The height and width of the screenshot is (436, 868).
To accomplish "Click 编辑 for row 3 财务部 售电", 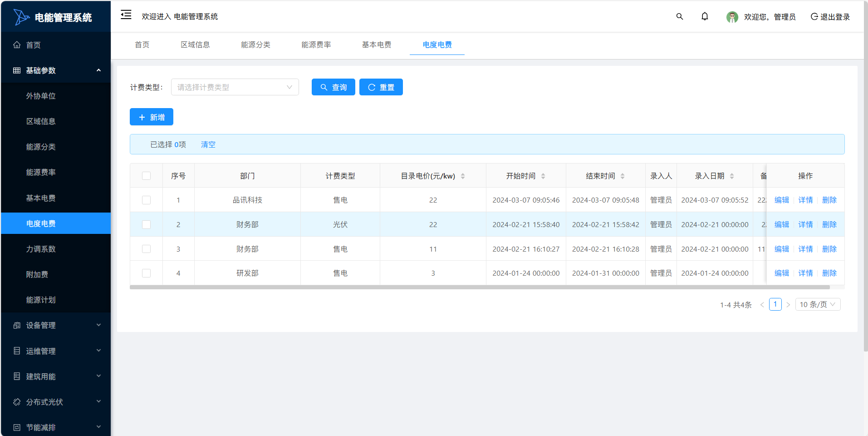I will pos(782,249).
